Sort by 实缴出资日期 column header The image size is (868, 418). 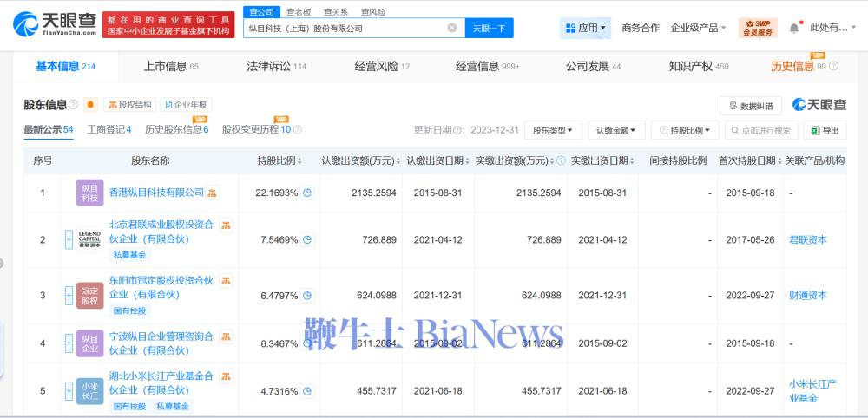[603, 161]
